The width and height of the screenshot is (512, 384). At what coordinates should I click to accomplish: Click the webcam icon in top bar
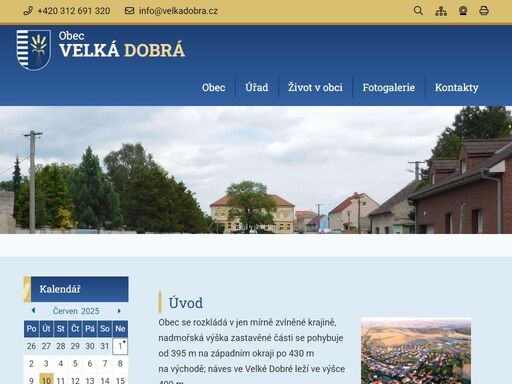click(463, 11)
